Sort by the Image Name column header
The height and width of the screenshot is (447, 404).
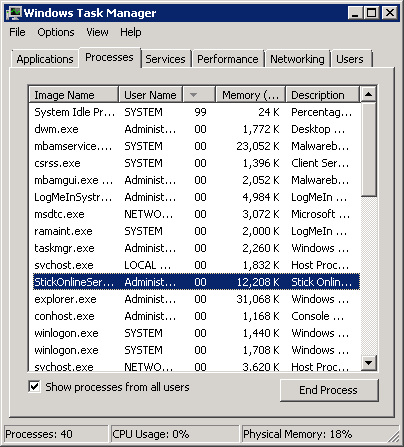tap(73, 95)
